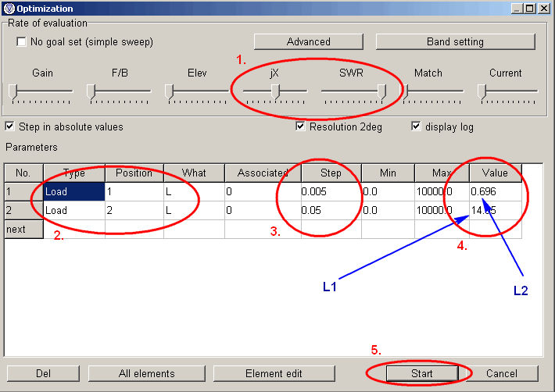The height and width of the screenshot is (392, 555).
Task: Uncheck the display log checkbox
Action: (x=416, y=127)
